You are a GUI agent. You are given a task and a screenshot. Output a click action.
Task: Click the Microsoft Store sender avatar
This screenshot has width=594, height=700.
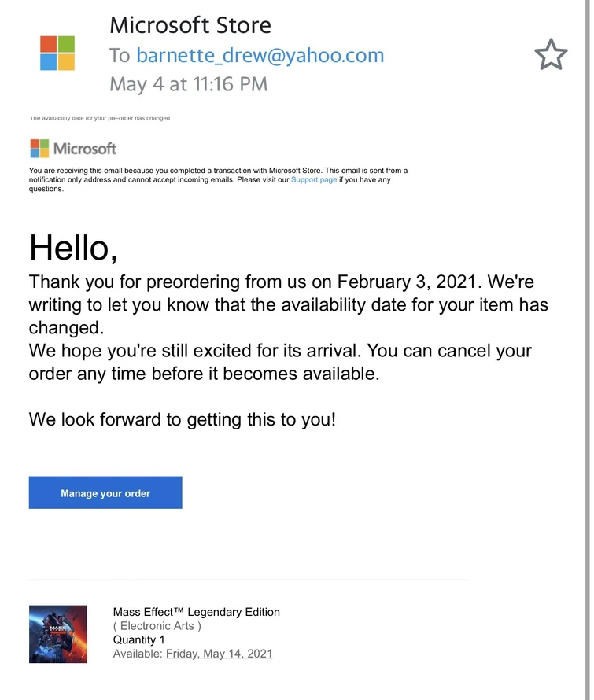point(57,53)
